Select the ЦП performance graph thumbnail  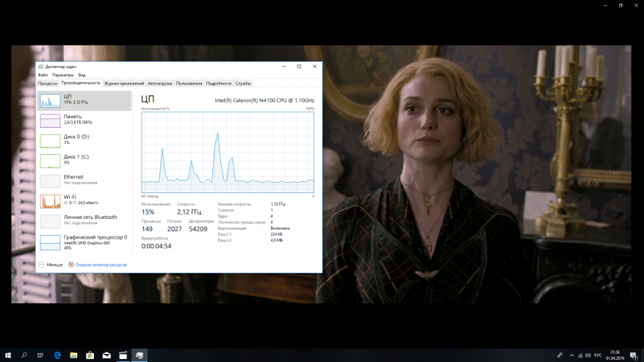click(50, 101)
